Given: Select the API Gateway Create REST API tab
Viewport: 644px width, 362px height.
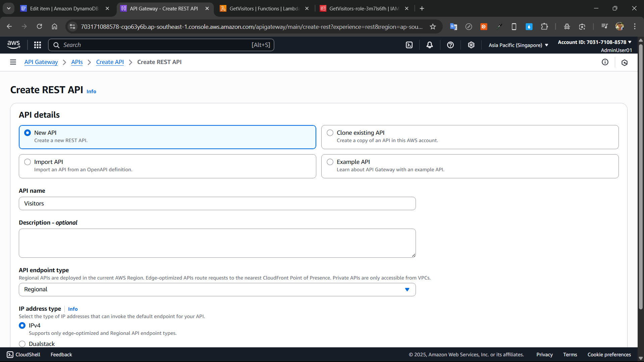Looking at the screenshot, I should (164, 8).
